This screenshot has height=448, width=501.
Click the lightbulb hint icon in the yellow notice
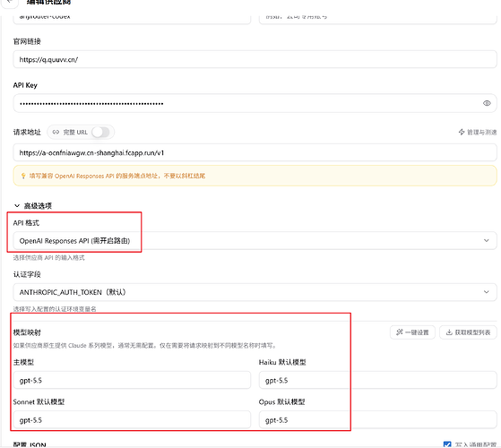point(23,176)
